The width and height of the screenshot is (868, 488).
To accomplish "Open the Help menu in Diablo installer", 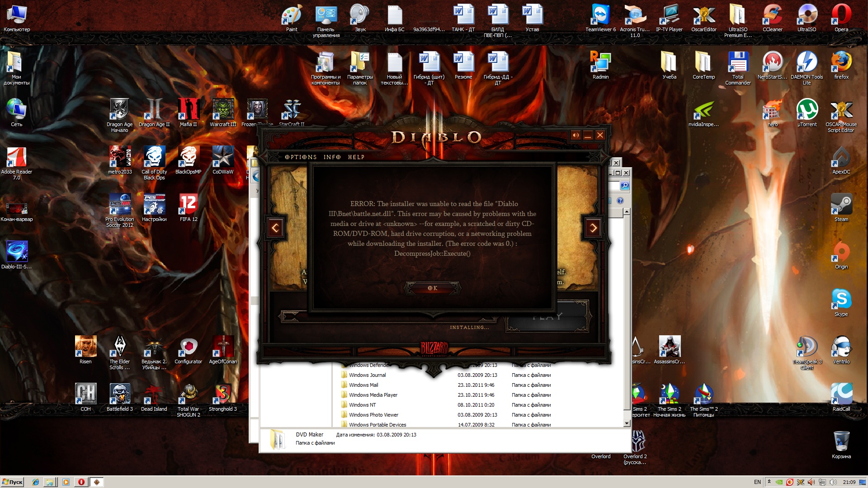I will (x=356, y=157).
